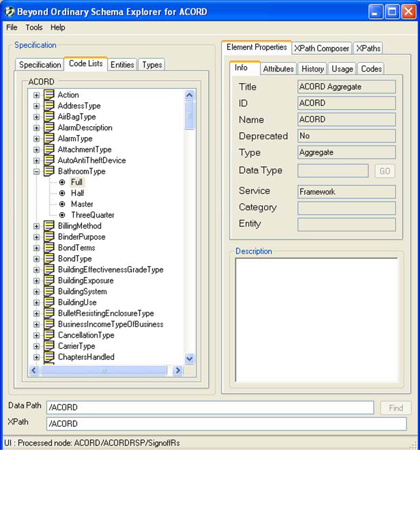This screenshot has height=525, width=420.
Task: Click the BusinessIncomeTypeOfBusiness icon
Action: click(49, 324)
